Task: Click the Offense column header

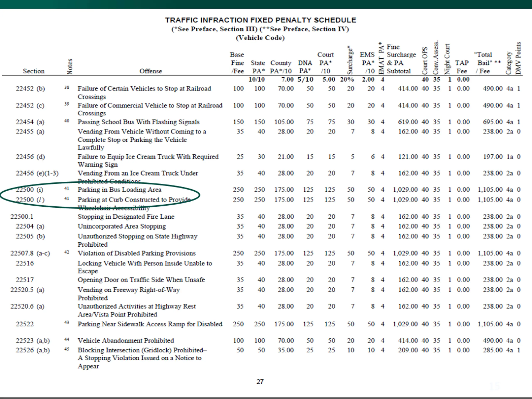Action: [x=150, y=71]
